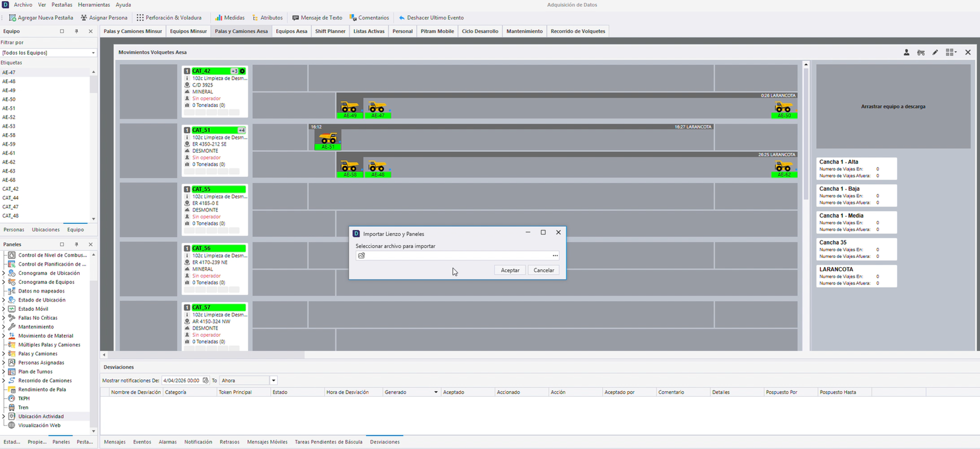Open the Herramientas menu
Screen dimensions: 980x449
[94, 5]
